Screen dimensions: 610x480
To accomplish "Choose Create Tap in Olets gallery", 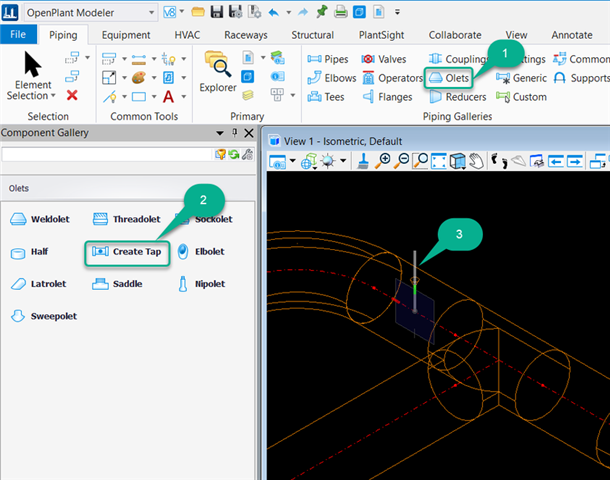I will tap(127, 251).
